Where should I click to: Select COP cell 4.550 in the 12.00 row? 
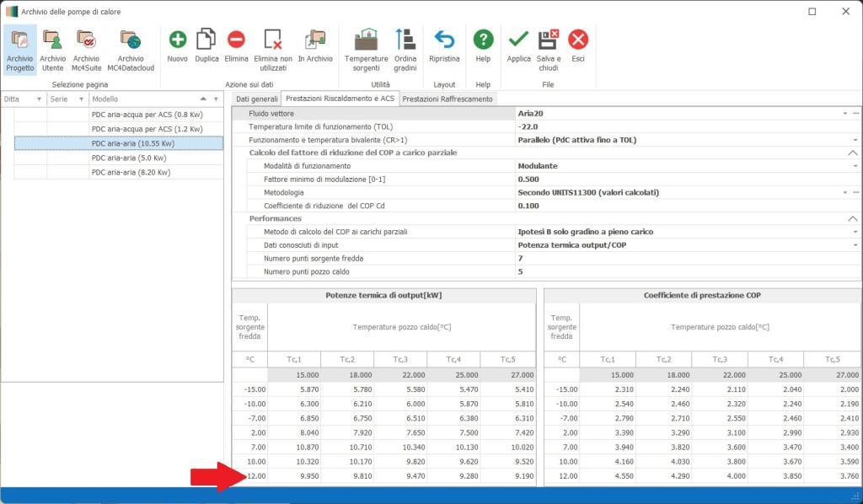click(608, 476)
